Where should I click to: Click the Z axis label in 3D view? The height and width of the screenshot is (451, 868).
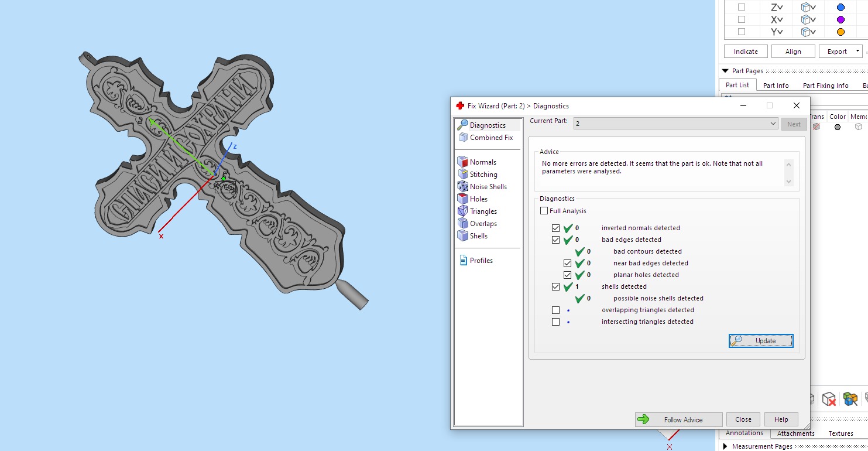click(x=235, y=146)
